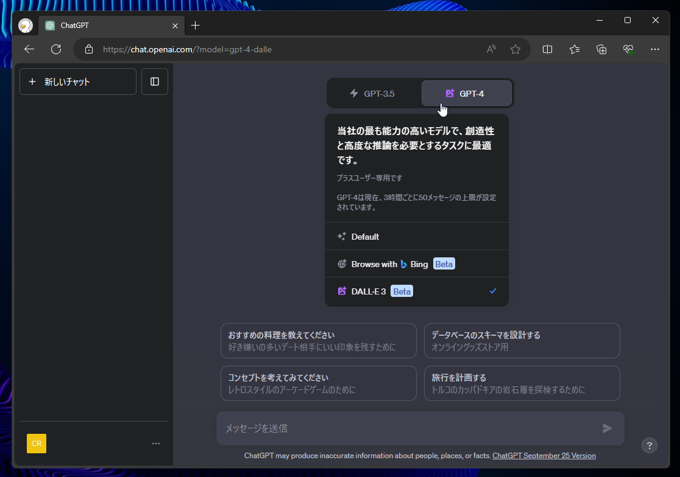Click the browser profile avatar

(26, 26)
